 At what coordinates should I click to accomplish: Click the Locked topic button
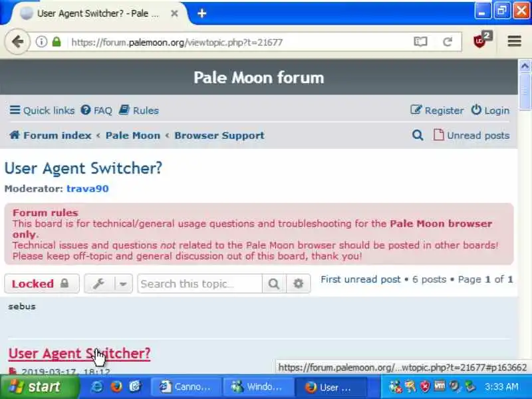pos(42,284)
